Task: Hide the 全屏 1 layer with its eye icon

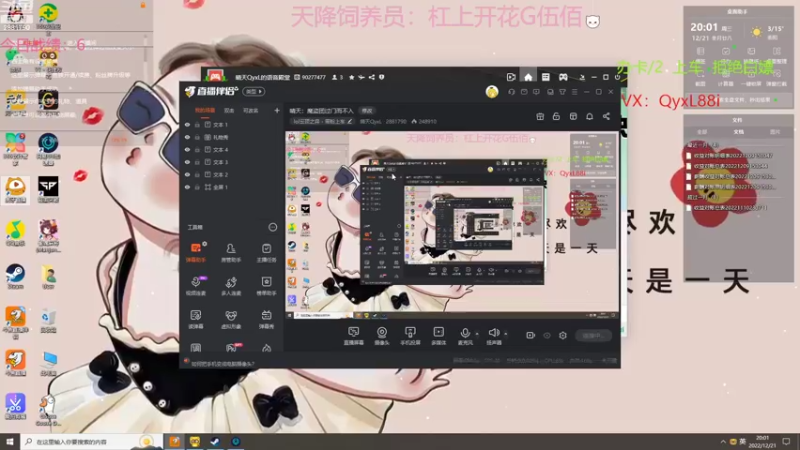Action: pos(187,187)
